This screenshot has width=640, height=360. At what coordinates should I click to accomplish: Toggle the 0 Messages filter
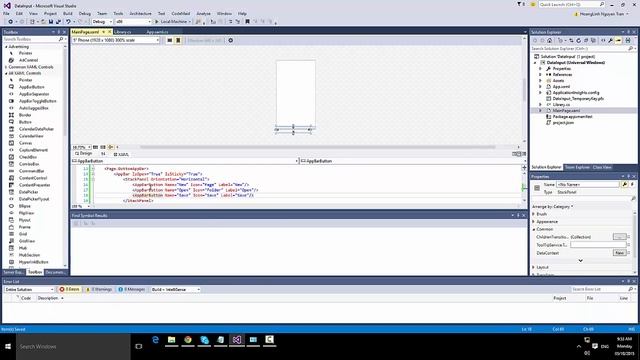point(131,289)
